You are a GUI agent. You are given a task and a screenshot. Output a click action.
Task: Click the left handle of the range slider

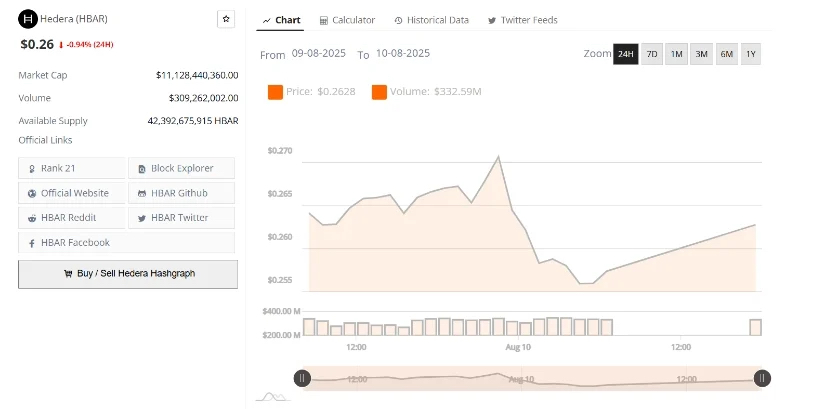pos(302,378)
